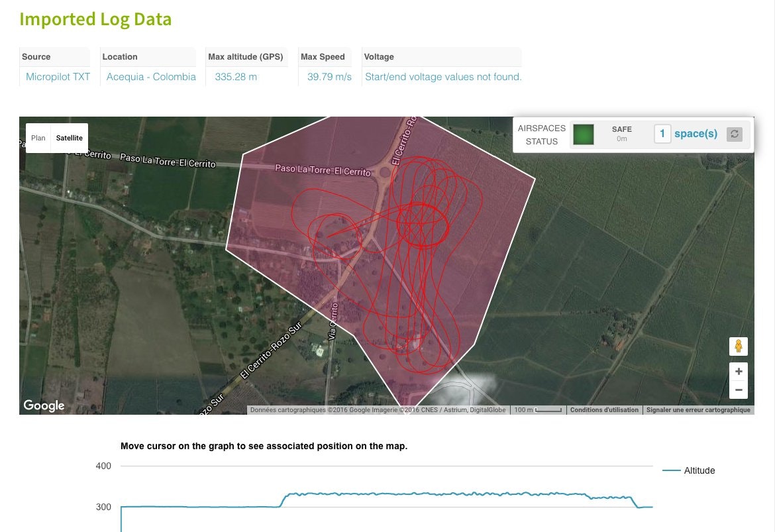This screenshot has height=532, width=775.
Task: Click the 300 y-axis label
Action: point(103,507)
